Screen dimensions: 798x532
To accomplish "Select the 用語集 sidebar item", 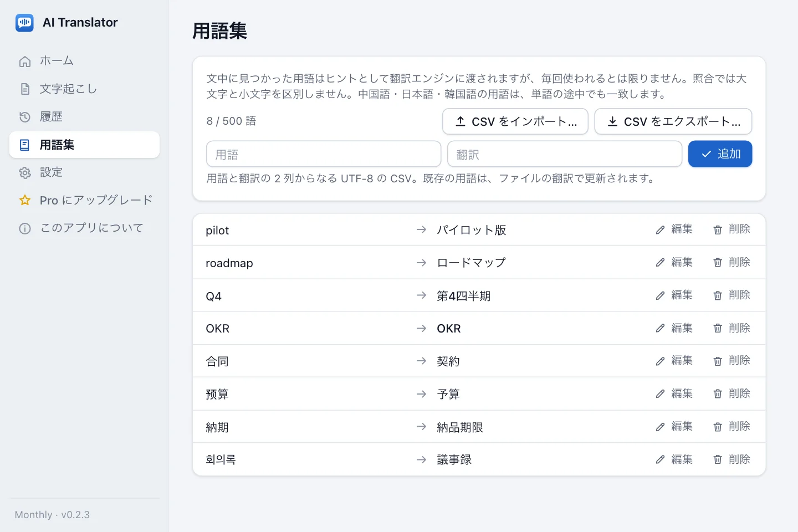I will coord(84,145).
